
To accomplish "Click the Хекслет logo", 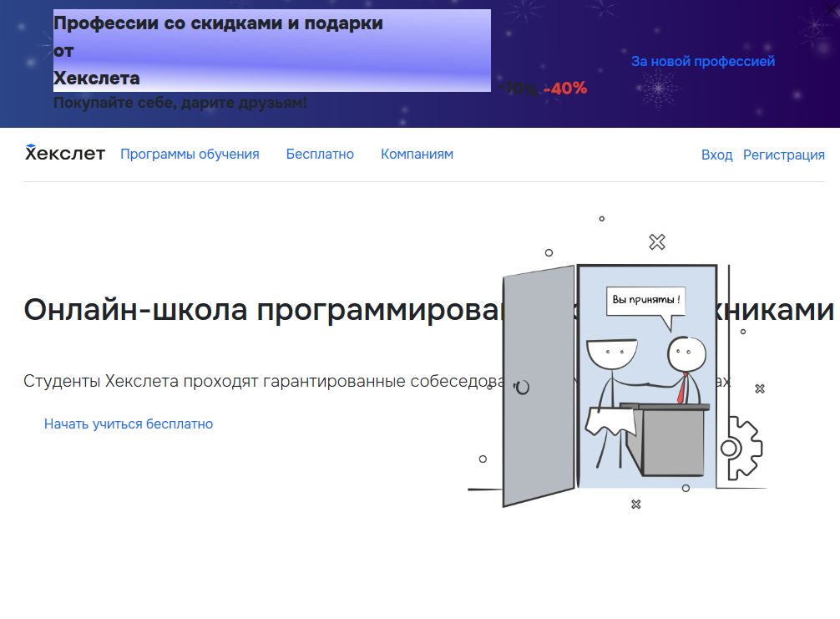I will (x=65, y=153).
